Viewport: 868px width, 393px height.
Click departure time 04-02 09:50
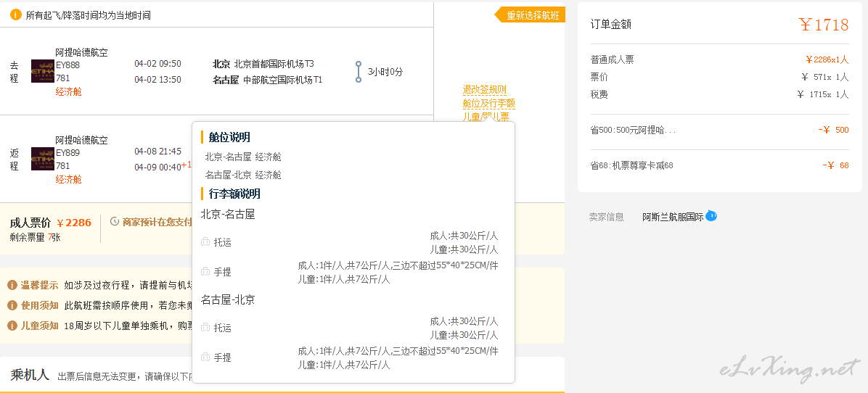click(157, 64)
